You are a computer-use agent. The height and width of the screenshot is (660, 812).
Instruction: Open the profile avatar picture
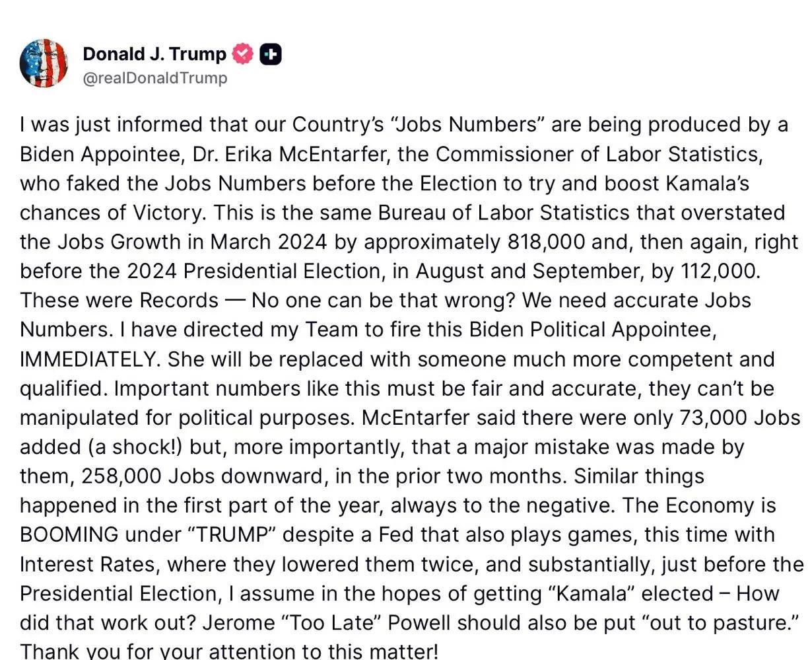pyautogui.click(x=44, y=64)
